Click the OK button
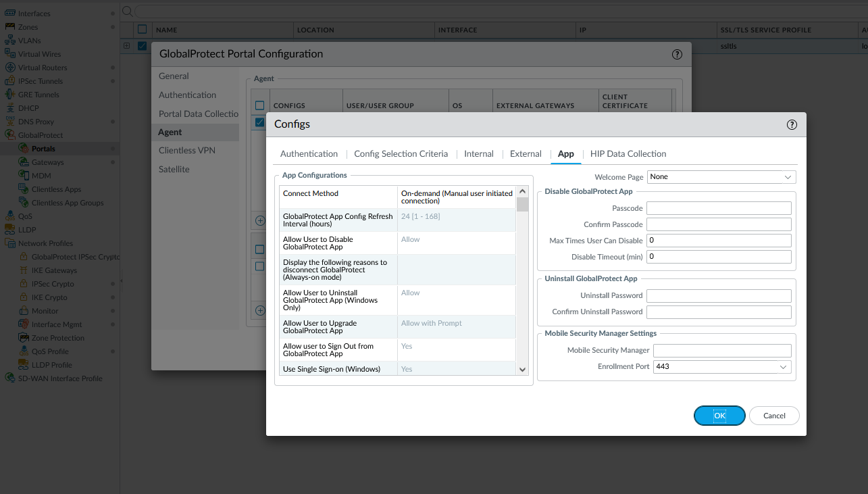868x494 pixels. tap(719, 416)
